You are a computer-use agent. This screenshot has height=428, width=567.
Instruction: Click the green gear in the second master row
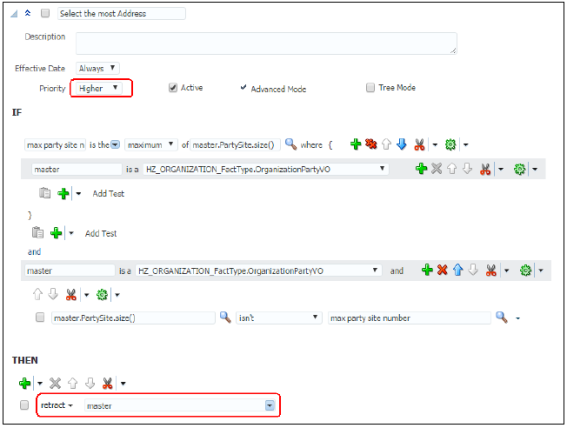525,270
